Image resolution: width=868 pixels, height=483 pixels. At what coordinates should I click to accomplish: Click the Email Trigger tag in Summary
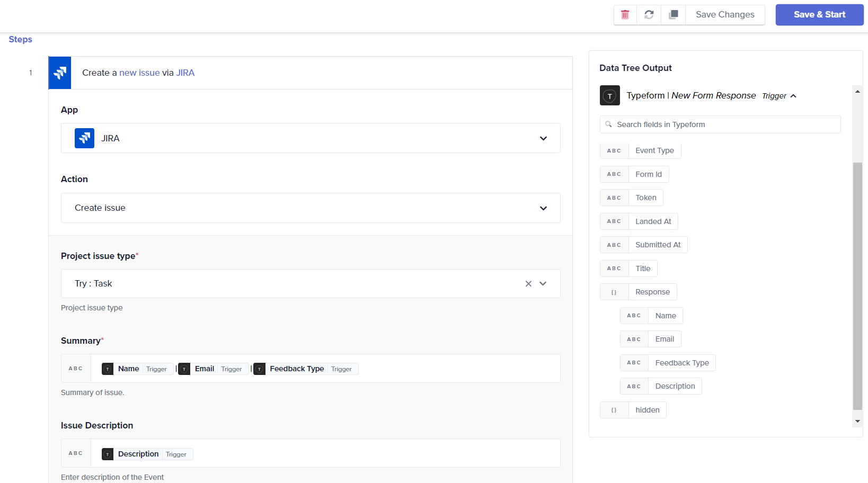click(x=213, y=369)
